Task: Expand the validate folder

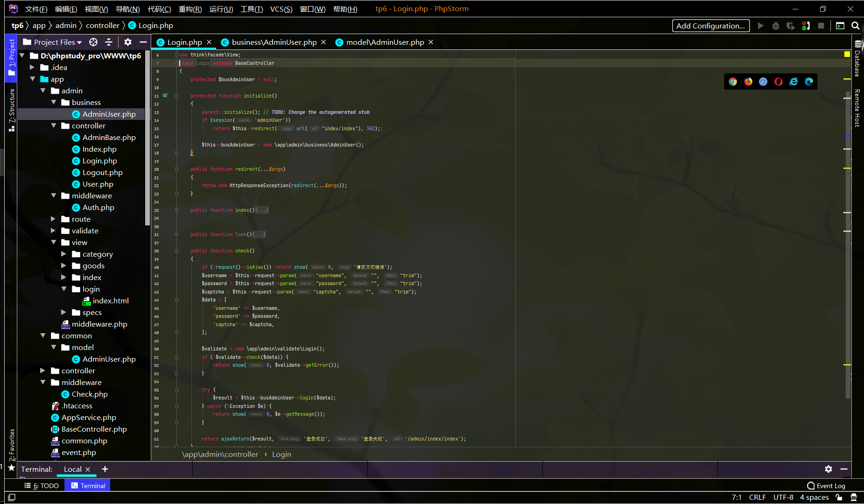Action: point(54,231)
